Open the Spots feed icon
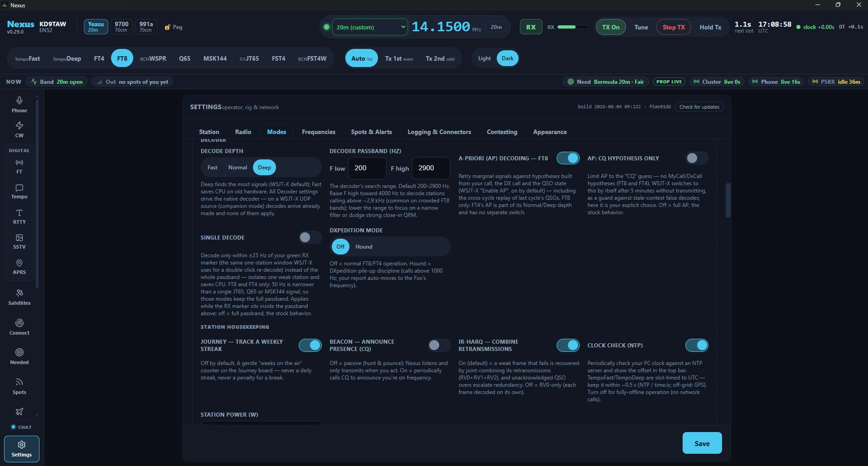Viewport: 868px width, 466px height. pos(19,386)
